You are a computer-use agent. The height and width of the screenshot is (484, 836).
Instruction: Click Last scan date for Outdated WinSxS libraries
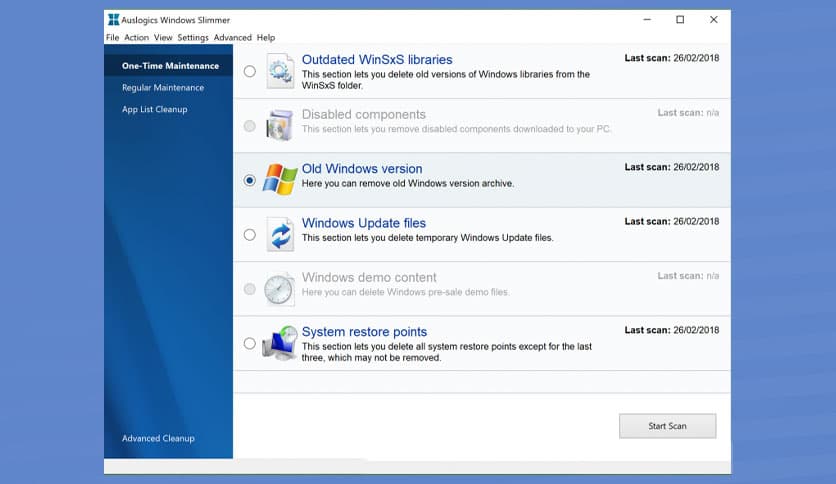click(672, 58)
